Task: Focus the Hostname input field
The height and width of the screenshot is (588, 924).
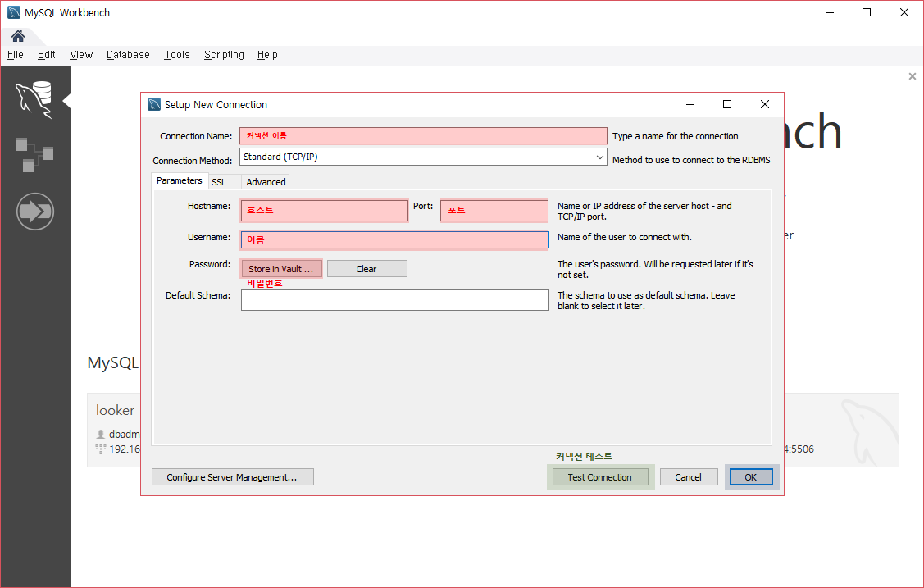Action: (324, 210)
